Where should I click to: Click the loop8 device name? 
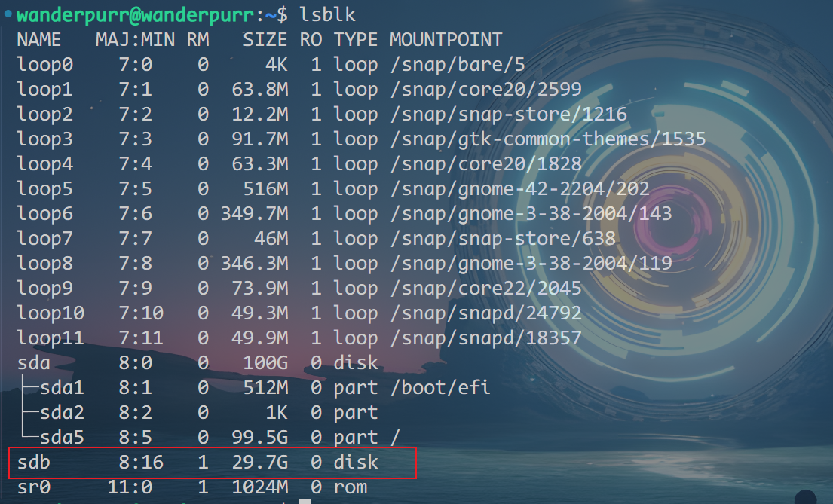coord(45,264)
